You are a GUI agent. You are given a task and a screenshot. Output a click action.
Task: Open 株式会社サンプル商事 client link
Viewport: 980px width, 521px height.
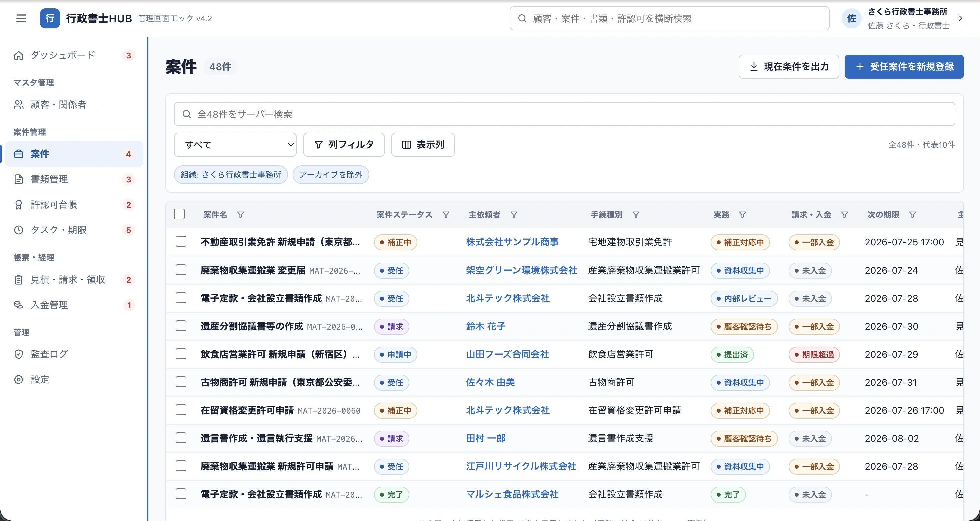pyautogui.click(x=512, y=242)
